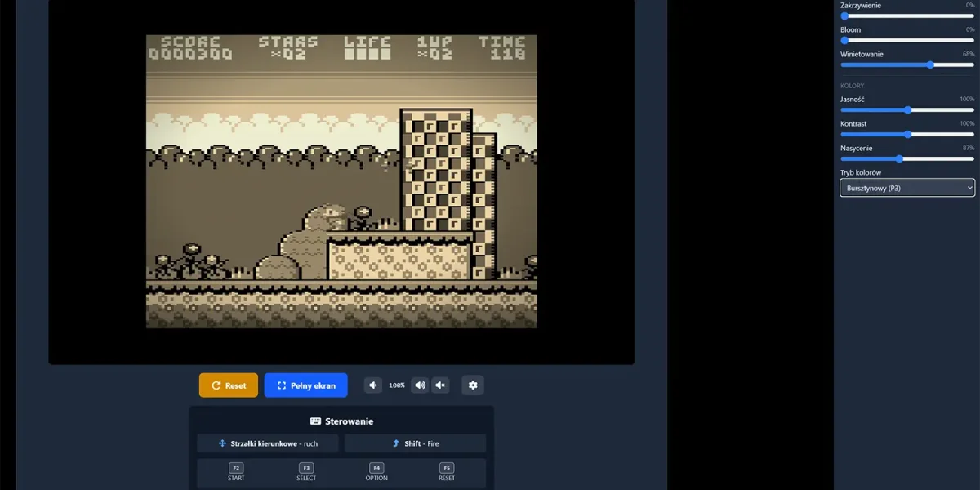
Task: Click the Strzałki kierunkowe movement hint
Action: [268, 443]
